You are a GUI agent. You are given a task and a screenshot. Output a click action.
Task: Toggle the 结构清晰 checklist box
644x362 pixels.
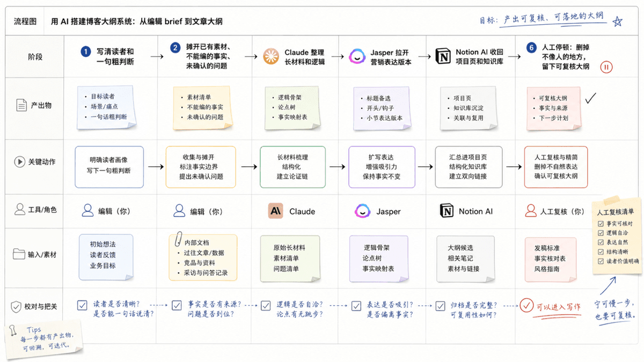[x=601, y=252]
